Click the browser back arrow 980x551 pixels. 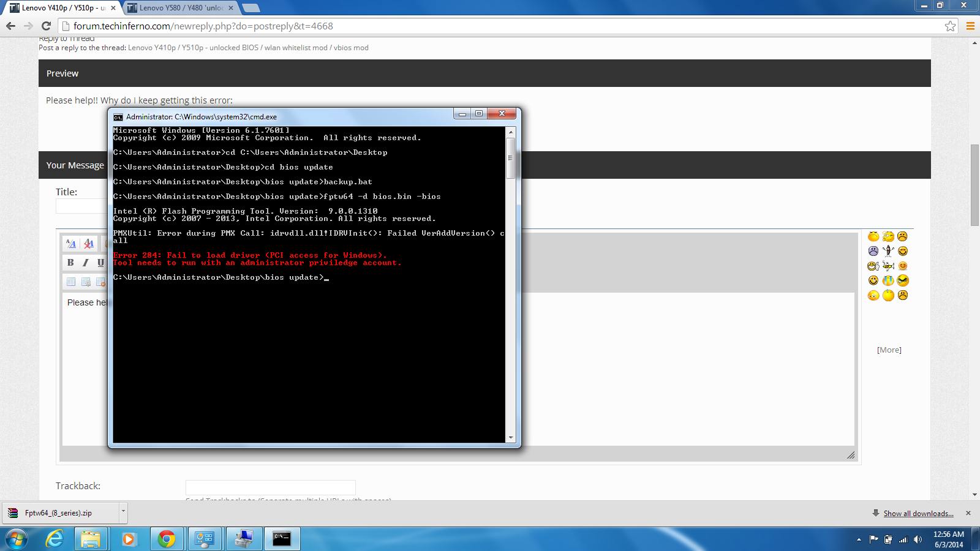(10, 26)
